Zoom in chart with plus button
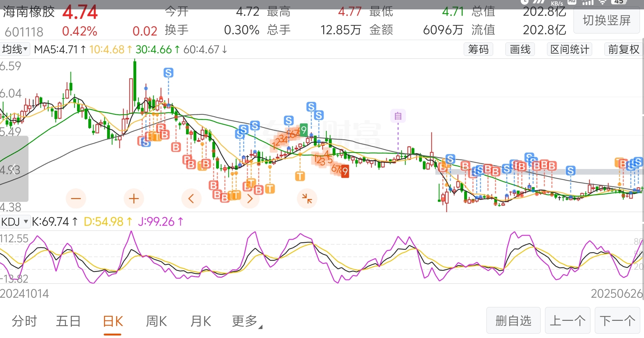The height and width of the screenshot is (338, 644). 134,198
